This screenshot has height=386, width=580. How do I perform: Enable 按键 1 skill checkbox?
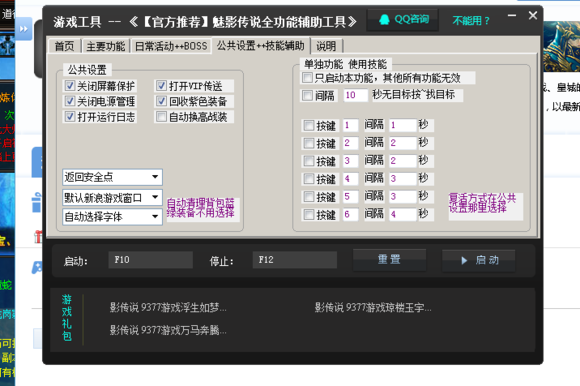[308, 125]
